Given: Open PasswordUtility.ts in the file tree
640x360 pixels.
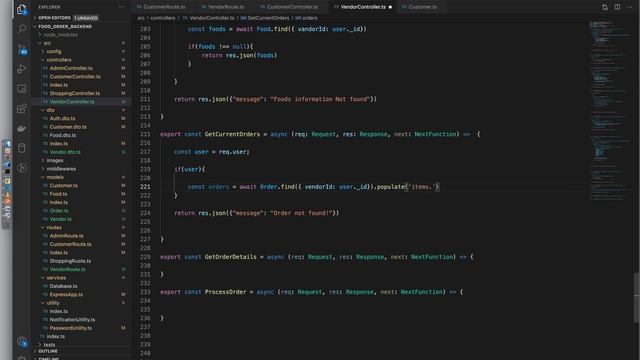Looking at the screenshot, I should pyautogui.click(x=71, y=328).
